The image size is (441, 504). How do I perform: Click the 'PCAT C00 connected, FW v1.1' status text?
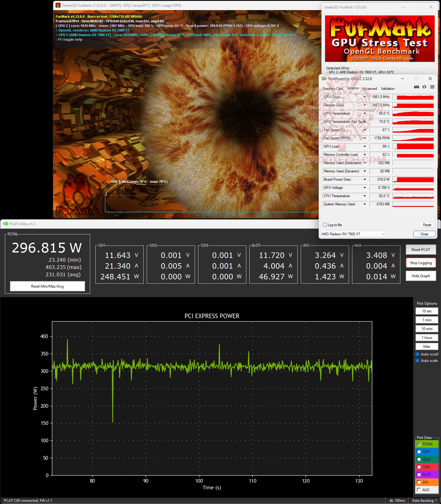click(x=28, y=501)
